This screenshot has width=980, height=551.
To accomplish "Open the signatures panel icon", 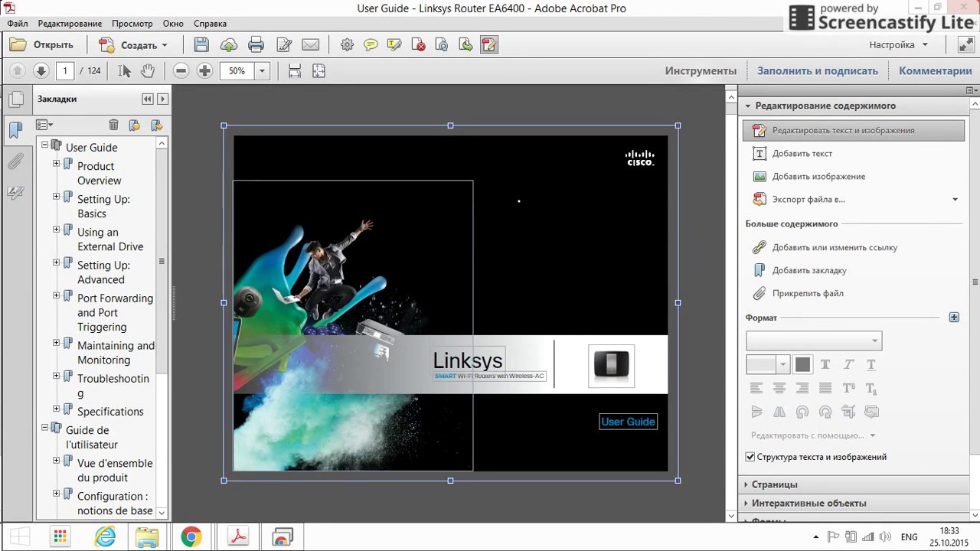I will [15, 193].
